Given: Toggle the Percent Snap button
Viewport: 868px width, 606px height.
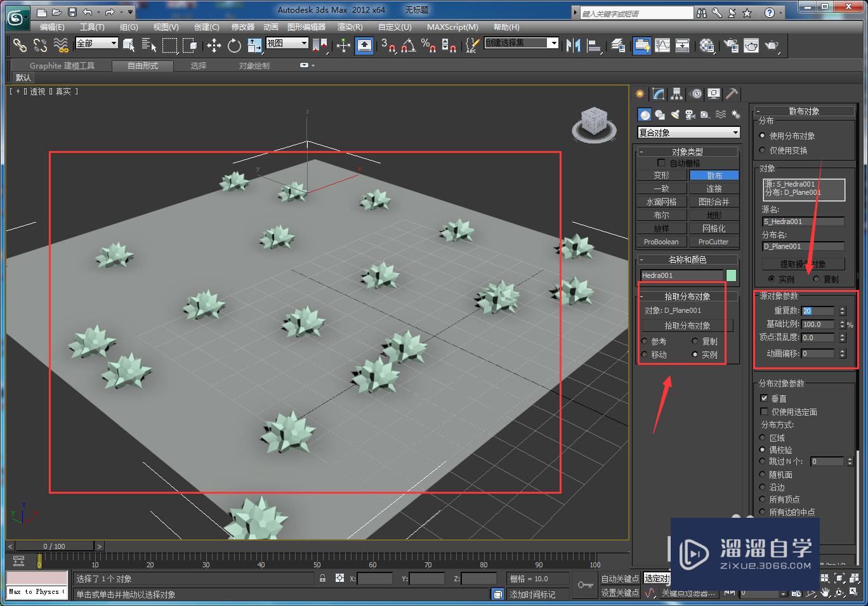Looking at the screenshot, I should click(428, 45).
